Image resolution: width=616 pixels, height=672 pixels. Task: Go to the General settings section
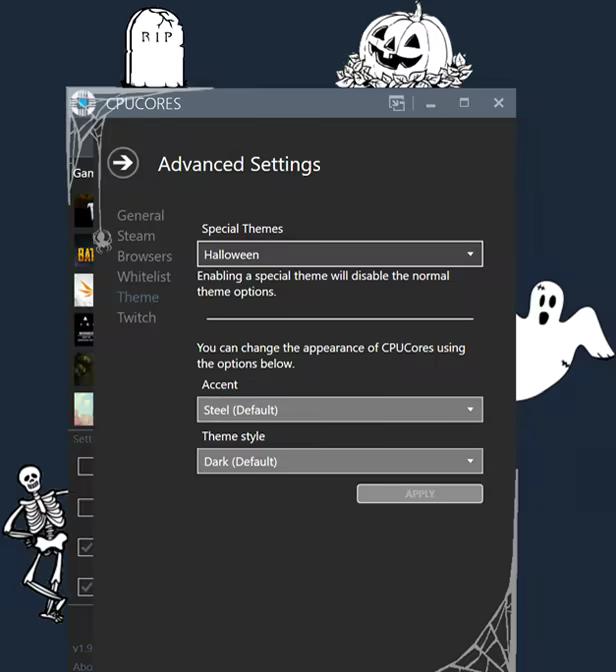click(140, 215)
